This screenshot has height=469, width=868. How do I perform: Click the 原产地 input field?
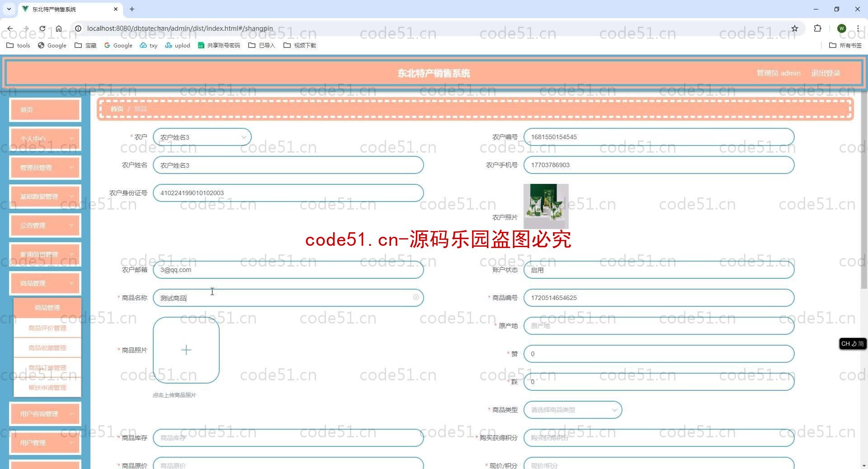[659, 326]
